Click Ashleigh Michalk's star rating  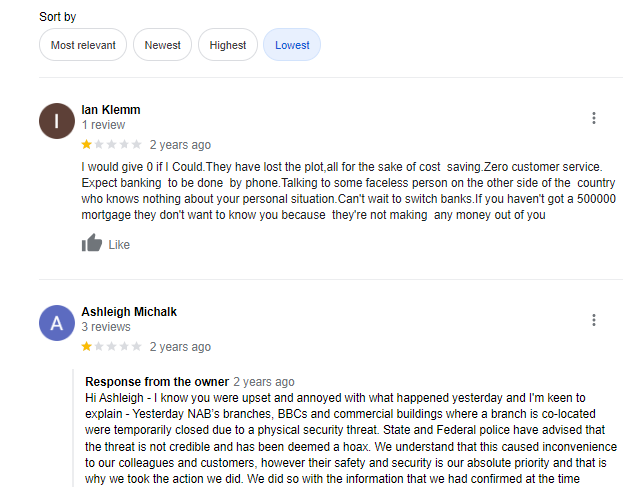pos(111,347)
